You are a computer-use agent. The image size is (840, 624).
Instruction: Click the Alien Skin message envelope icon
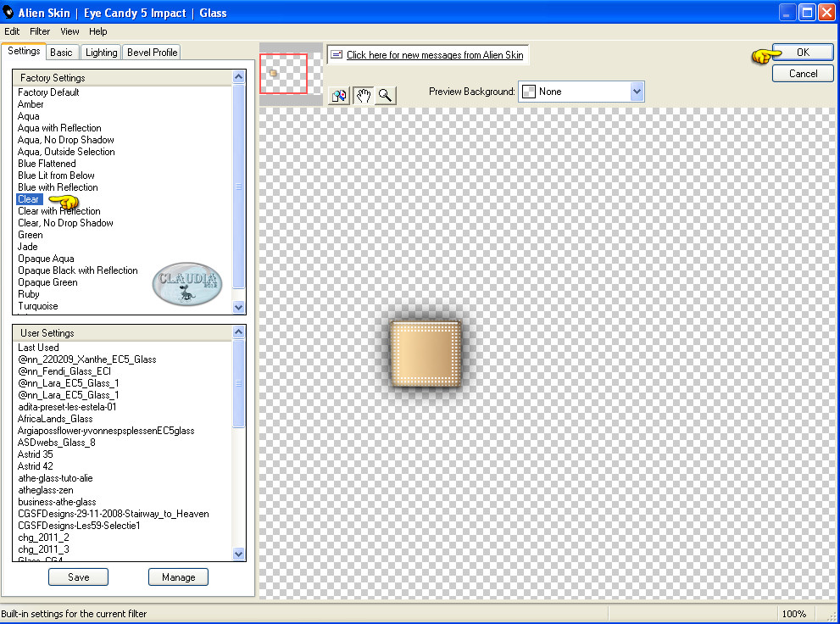click(x=337, y=54)
